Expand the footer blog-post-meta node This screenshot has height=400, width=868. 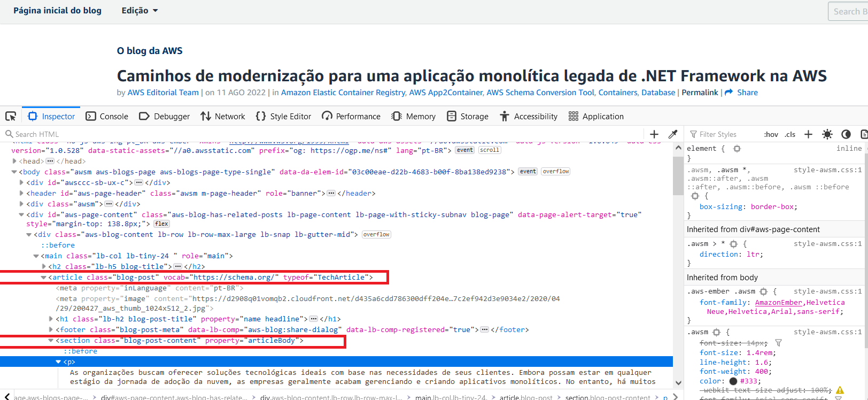pyautogui.click(x=51, y=329)
